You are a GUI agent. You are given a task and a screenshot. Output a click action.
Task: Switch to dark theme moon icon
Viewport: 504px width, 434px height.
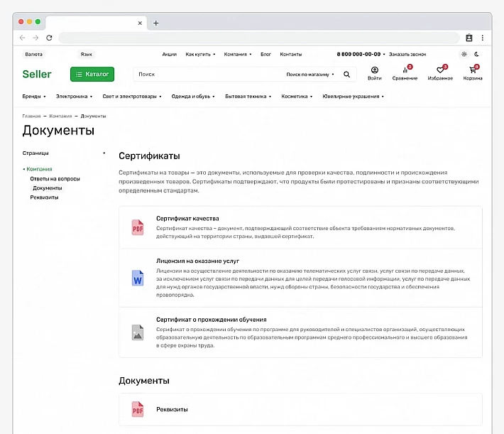point(478,54)
